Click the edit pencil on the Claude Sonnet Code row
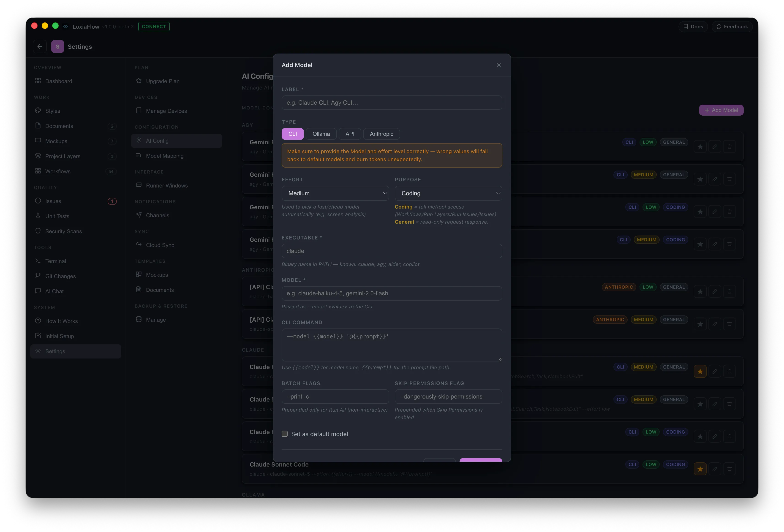784x532 pixels. tap(714, 469)
